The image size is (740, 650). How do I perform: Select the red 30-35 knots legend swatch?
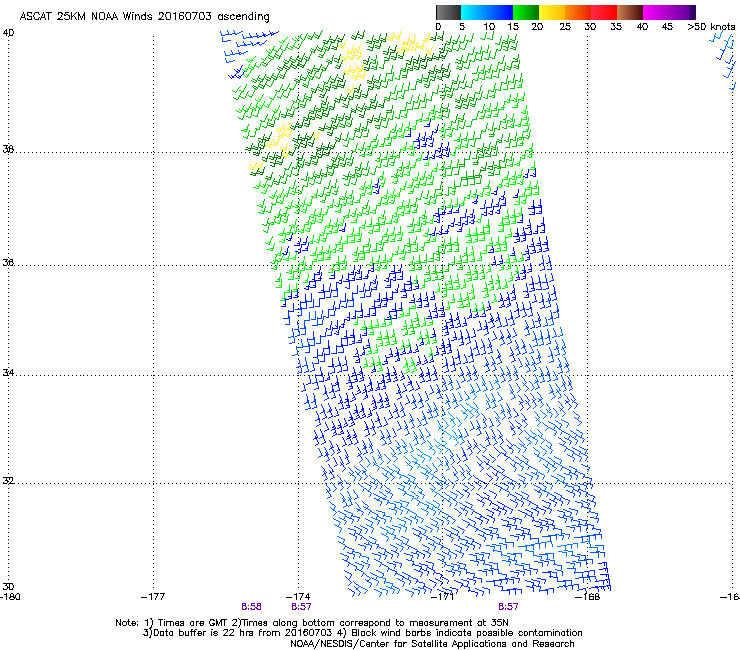click(604, 12)
